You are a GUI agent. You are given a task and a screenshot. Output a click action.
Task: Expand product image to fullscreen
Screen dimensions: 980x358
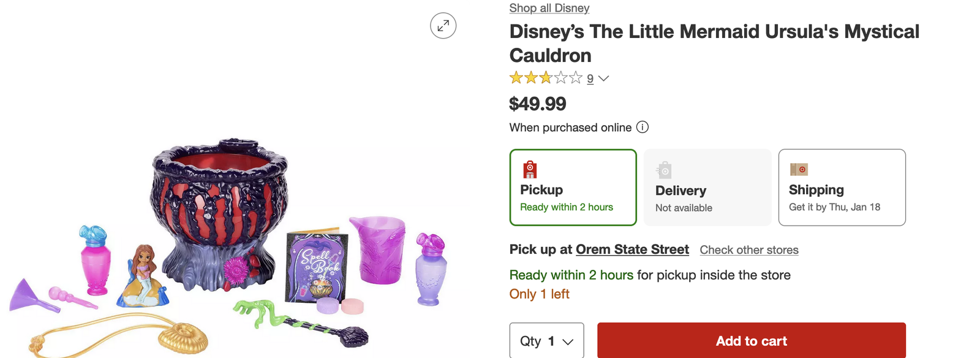click(443, 26)
